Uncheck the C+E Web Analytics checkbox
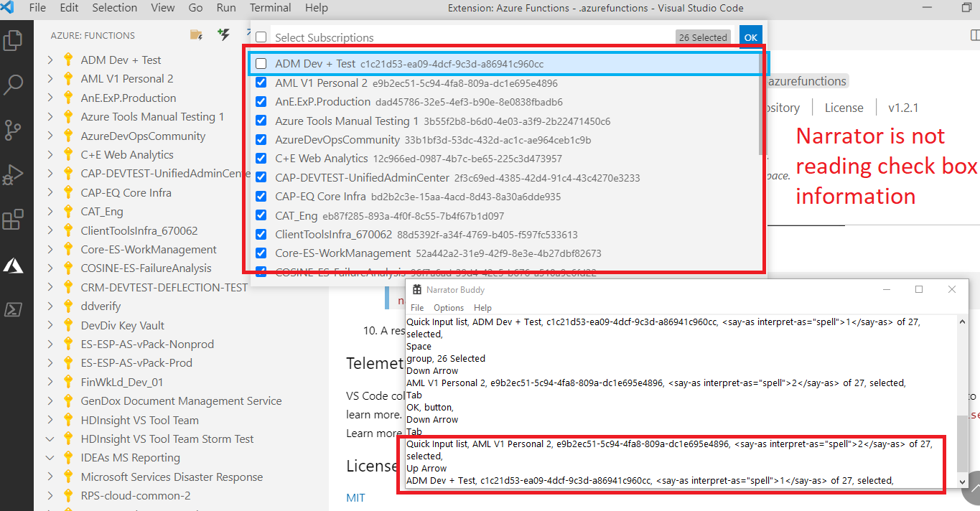The height and width of the screenshot is (511, 980). (x=261, y=159)
